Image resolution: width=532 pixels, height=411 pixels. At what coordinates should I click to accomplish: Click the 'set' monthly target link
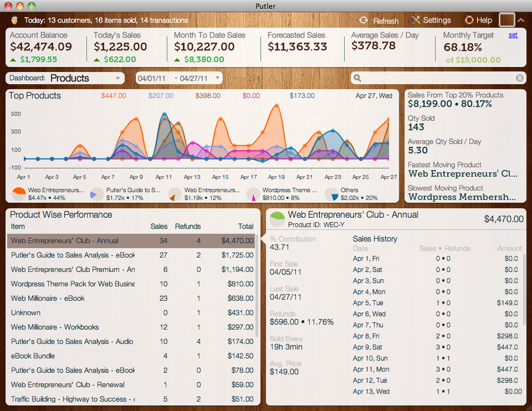click(513, 35)
